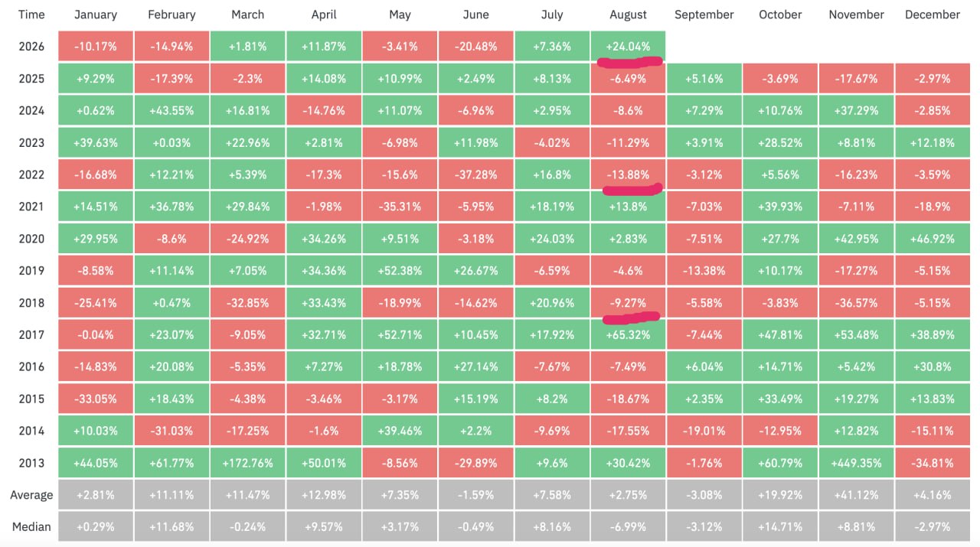Click the 2017 August +65.32% cell

coord(628,334)
